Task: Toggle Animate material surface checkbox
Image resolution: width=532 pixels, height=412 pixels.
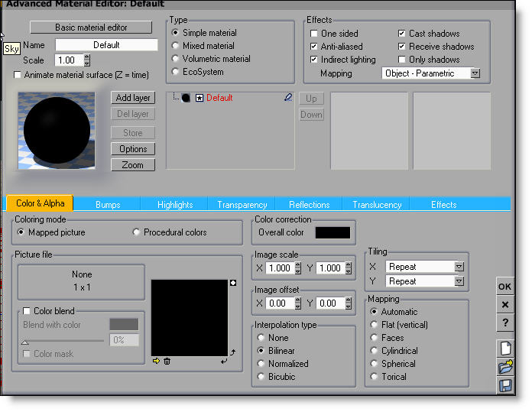Action: pos(18,75)
